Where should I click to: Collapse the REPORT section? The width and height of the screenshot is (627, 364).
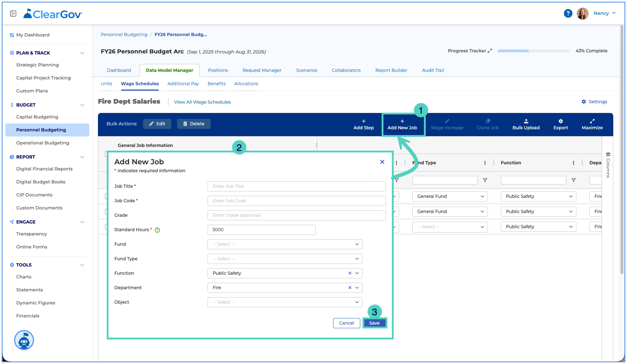82,157
